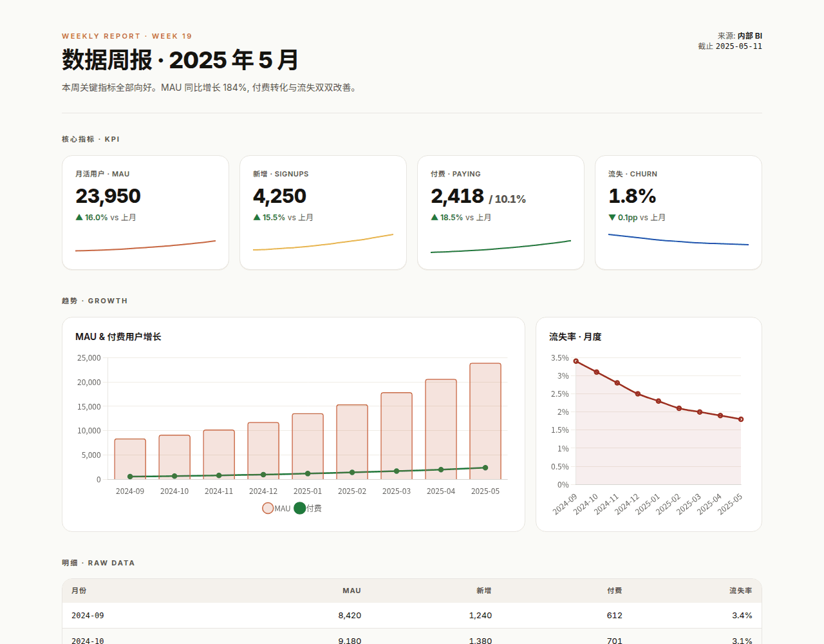This screenshot has width=824, height=644.
Task: Click the 2024-09 point on the churn line
Action: [576, 361]
